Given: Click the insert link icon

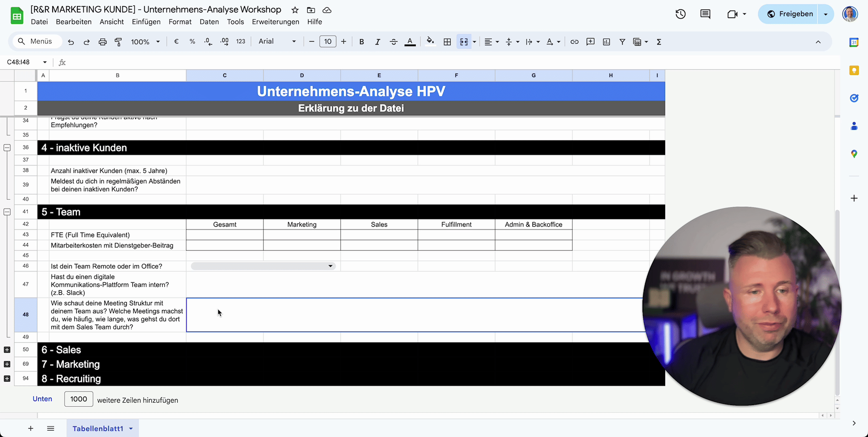Looking at the screenshot, I should (574, 42).
